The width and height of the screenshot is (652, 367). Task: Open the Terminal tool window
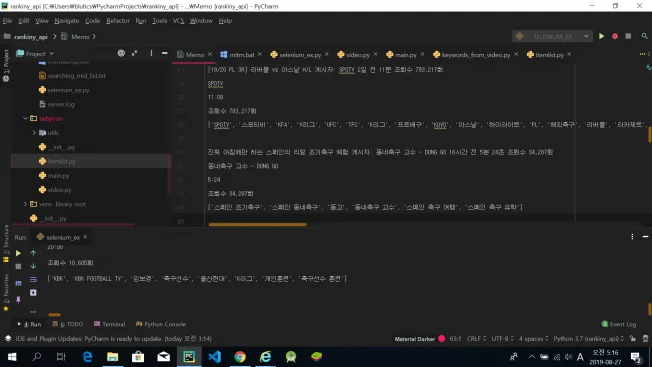click(x=109, y=324)
